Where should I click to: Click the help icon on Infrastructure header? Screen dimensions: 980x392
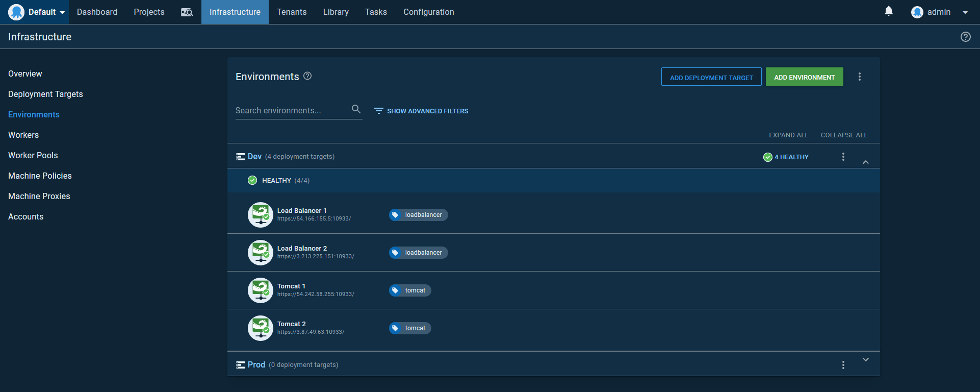(x=965, y=37)
